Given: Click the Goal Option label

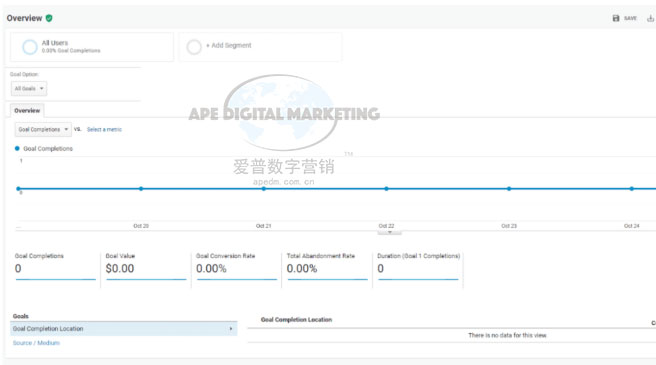Looking at the screenshot, I should coord(24,74).
